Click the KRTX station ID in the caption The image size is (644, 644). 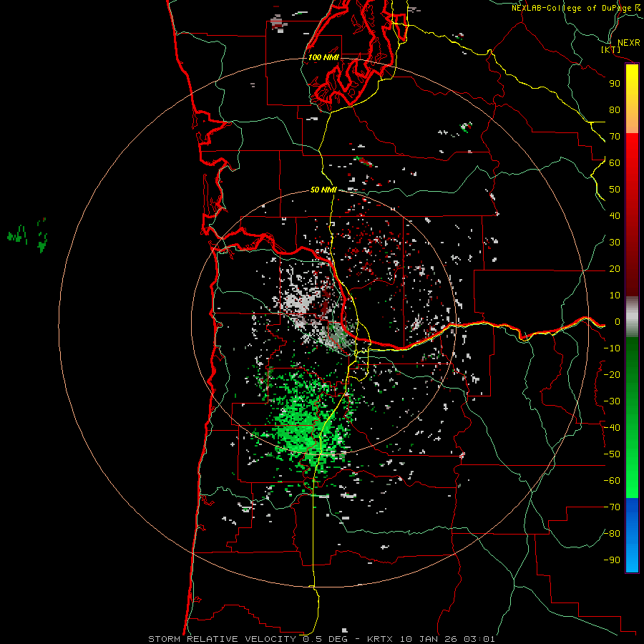(x=380, y=639)
